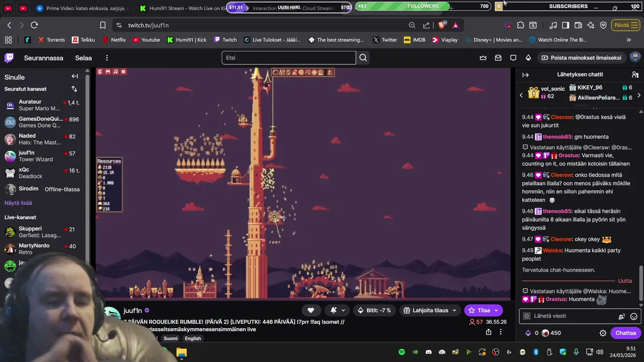Screen dimensions: 644x362
Task: Open Brave Leo AI sparkle icon
Action: point(591,25)
